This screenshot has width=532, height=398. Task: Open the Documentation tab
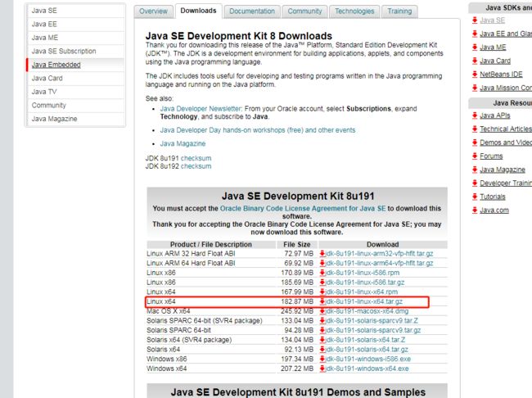(252, 11)
